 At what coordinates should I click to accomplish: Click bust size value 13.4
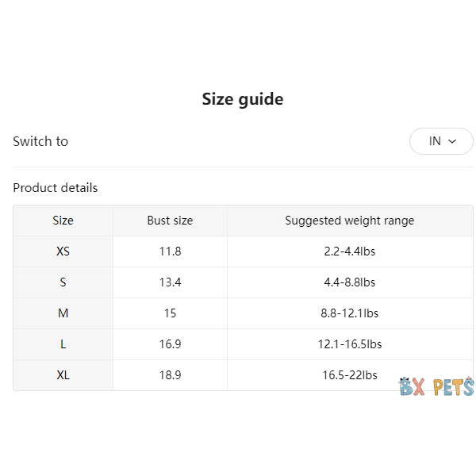[x=170, y=282]
